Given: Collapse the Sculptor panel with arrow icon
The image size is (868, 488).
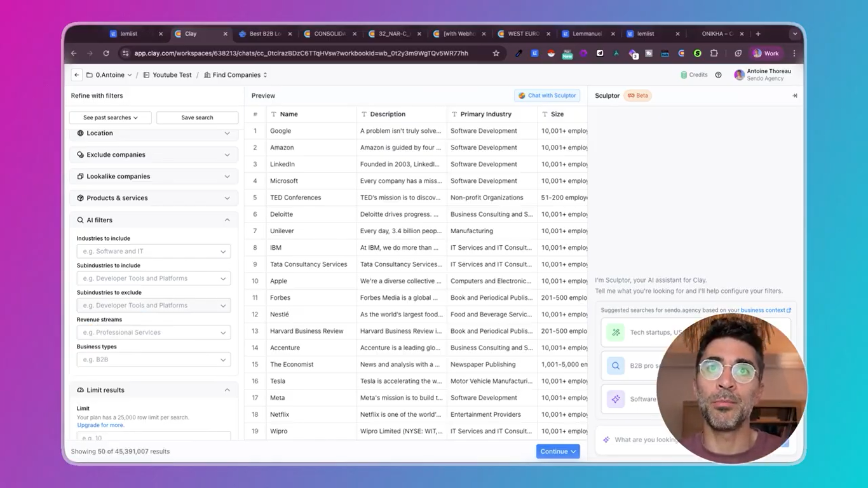Looking at the screenshot, I should click(x=794, y=95).
